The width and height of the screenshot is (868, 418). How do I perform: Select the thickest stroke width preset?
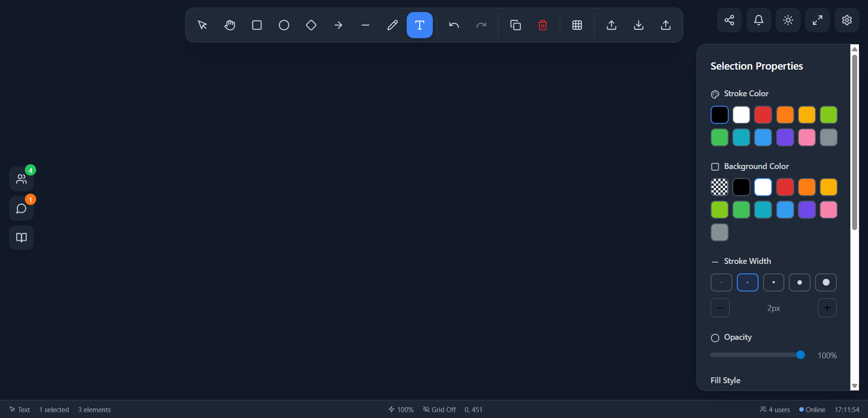tap(826, 282)
